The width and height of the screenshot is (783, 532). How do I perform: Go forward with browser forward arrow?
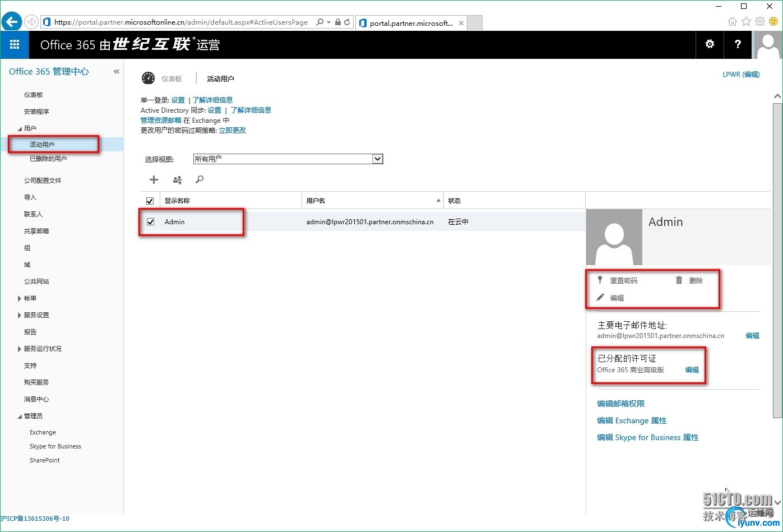coord(31,22)
